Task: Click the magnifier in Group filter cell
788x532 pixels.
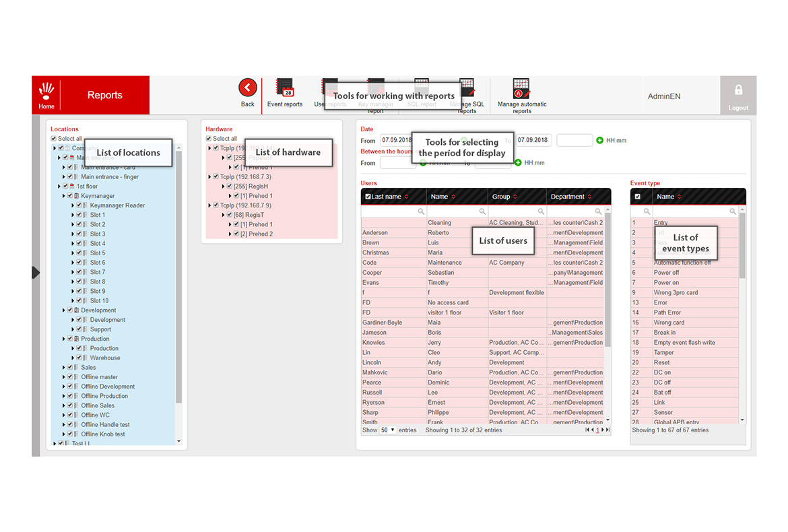Action: coord(541,211)
